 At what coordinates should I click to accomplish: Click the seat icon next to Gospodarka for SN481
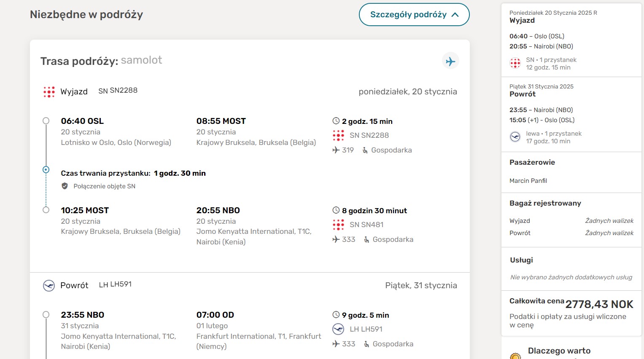[366, 239]
